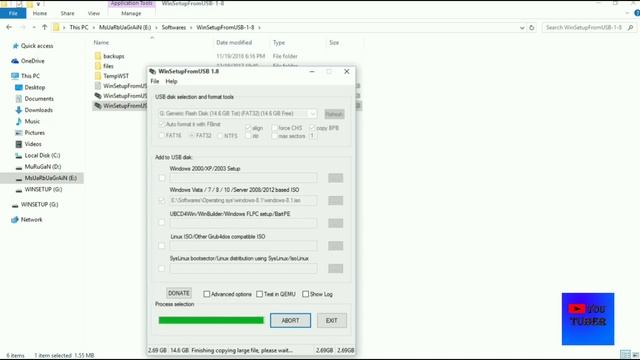Screen dimensions: 640x360
Task: Open the File tab in Explorer ribbon
Action: (x=13, y=13)
